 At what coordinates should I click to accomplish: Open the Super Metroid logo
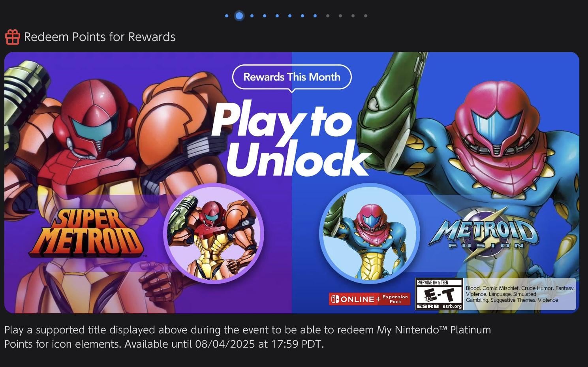[86, 233]
